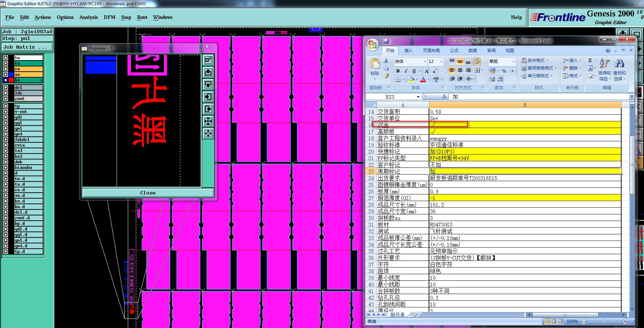Click the Cut scissors icon in Excel
This screenshot has height=328, width=644.
coord(386,61)
